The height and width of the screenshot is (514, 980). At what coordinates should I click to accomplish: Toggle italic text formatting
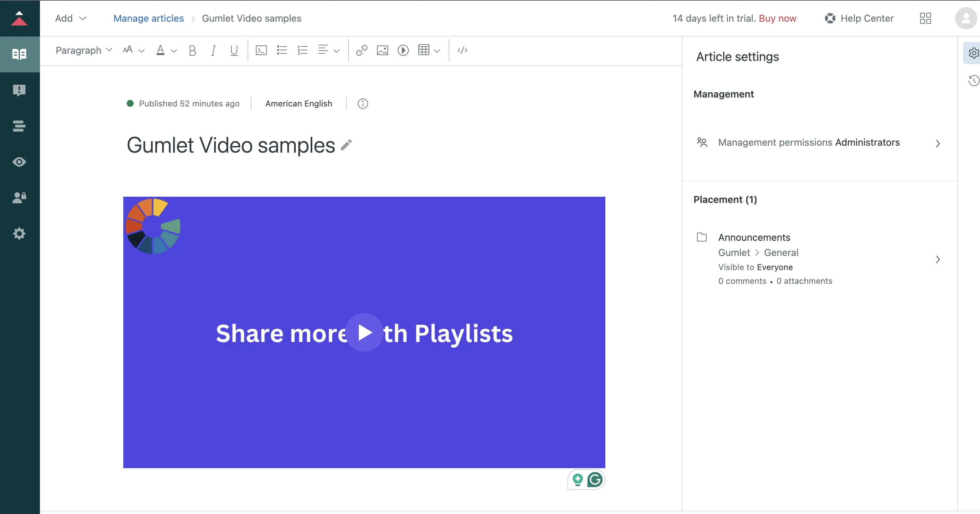pyautogui.click(x=213, y=50)
